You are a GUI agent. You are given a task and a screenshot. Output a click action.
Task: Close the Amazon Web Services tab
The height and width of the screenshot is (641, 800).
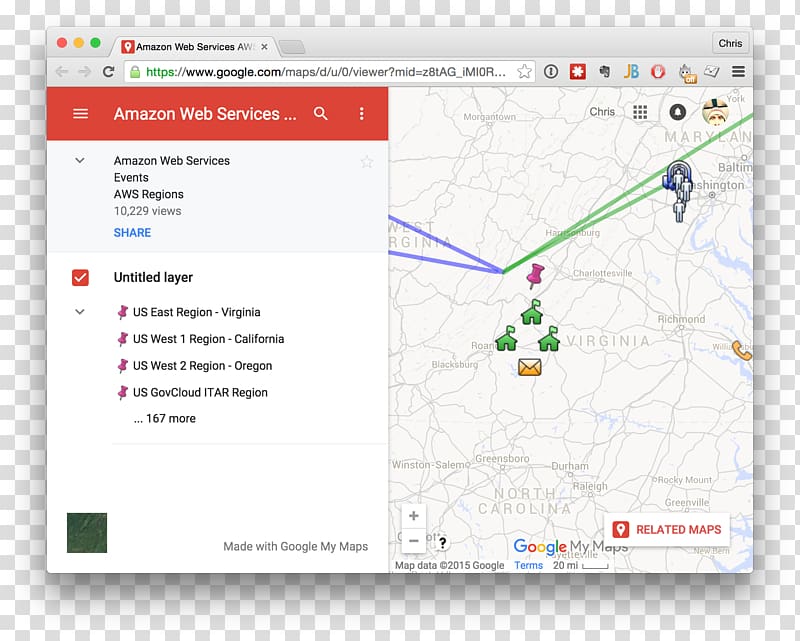tap(264, 46)
